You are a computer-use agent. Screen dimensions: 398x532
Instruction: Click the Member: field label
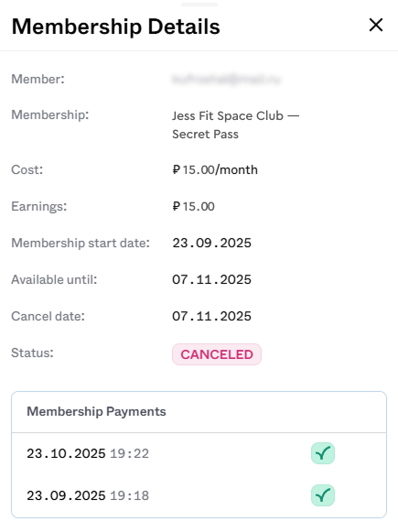tap(38, 79)
